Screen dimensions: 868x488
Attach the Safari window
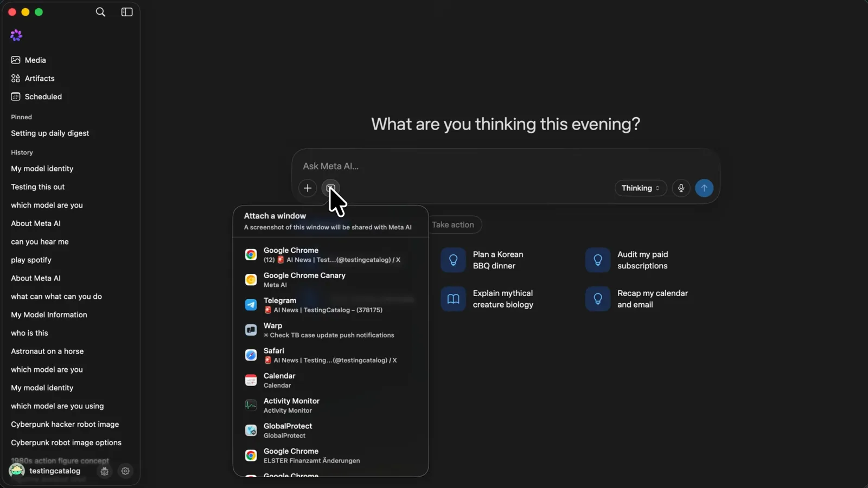coord(330,355)
